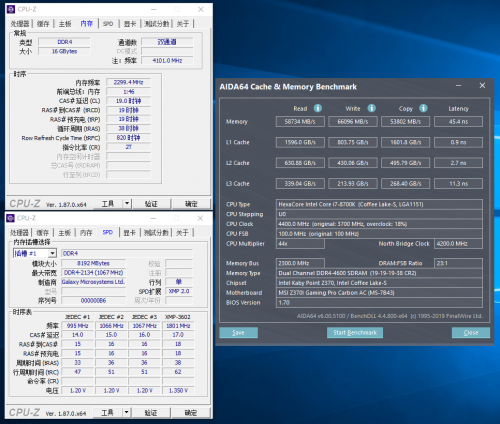Click the 验证 button in the upper CPU-Z window
The width and height of the screenshot is (500, 424).
151,203
